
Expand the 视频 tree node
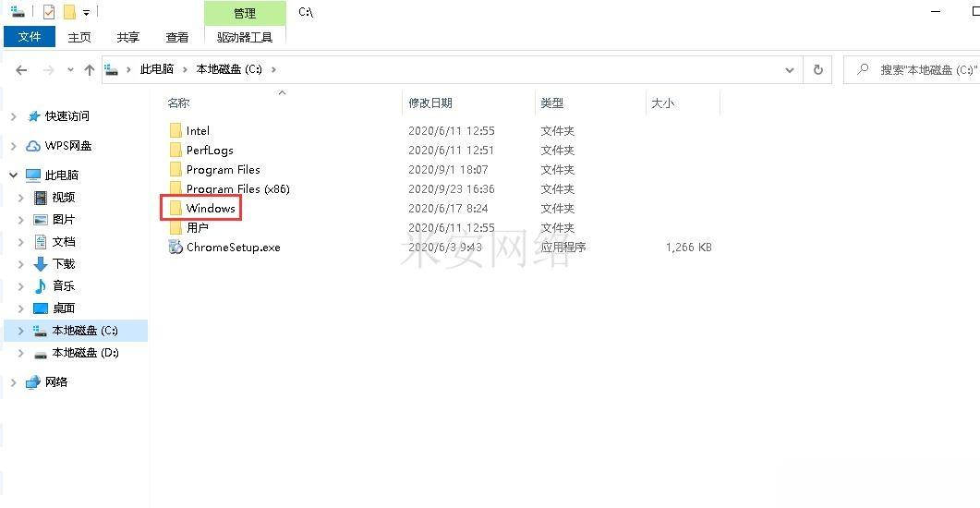click(20, 198)
